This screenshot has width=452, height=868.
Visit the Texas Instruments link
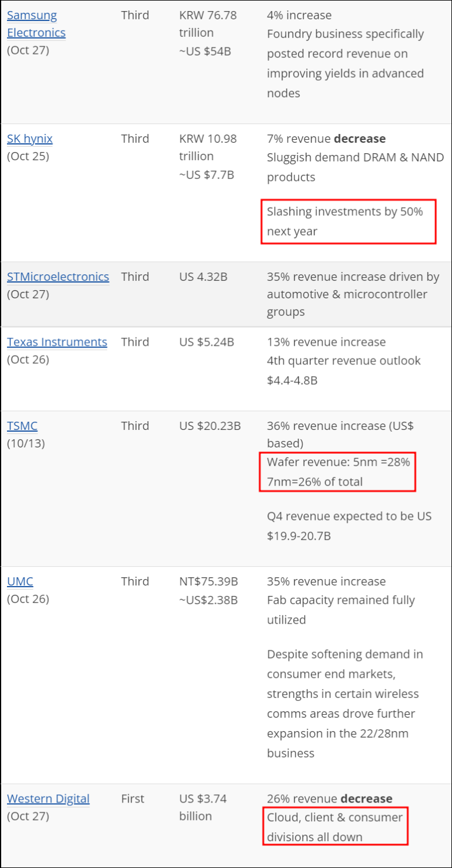(57, 342)
